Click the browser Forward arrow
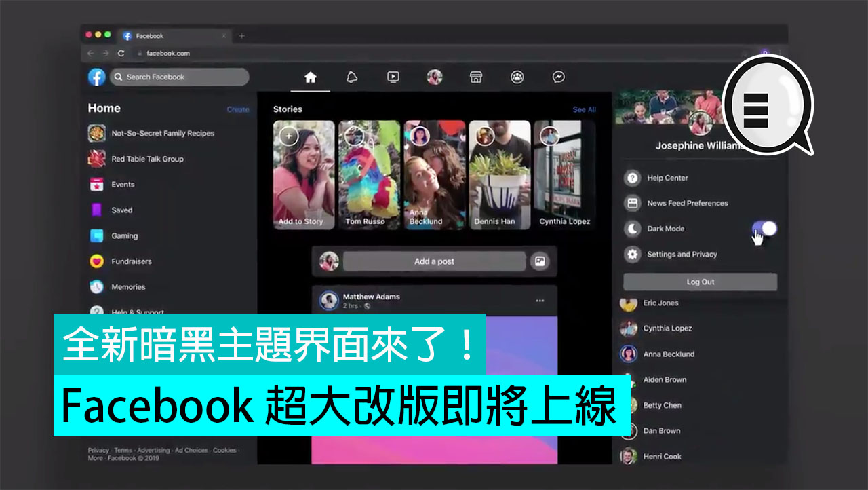 [105, 53]
